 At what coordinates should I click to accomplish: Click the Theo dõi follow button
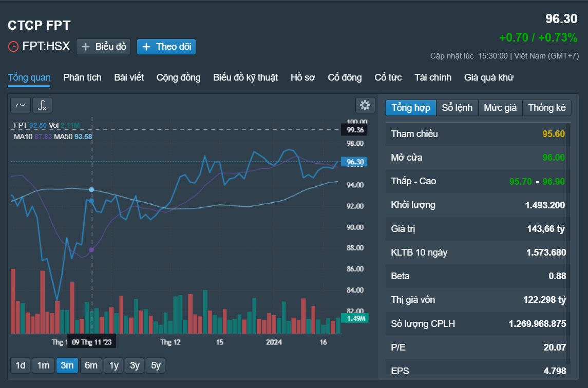[x=166, y=47]
